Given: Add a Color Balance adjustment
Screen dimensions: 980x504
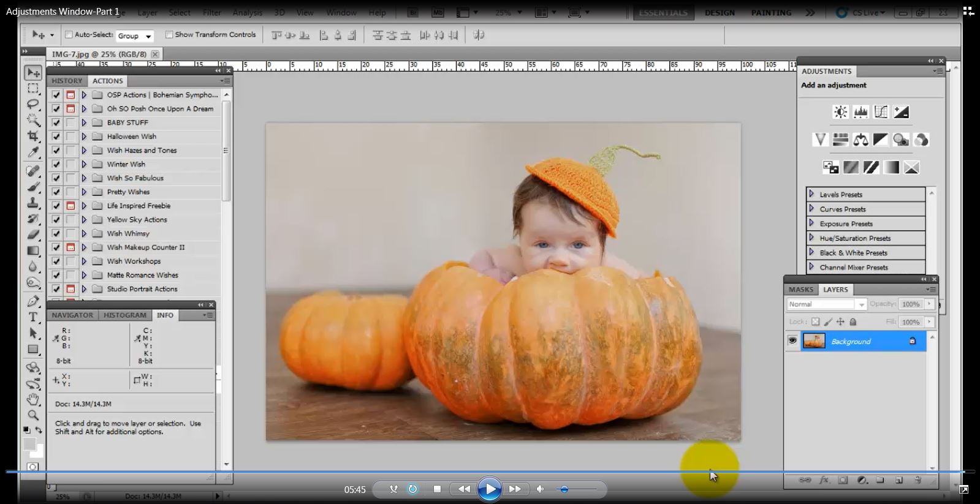Looking at the screenshot, I should point(860,140).
